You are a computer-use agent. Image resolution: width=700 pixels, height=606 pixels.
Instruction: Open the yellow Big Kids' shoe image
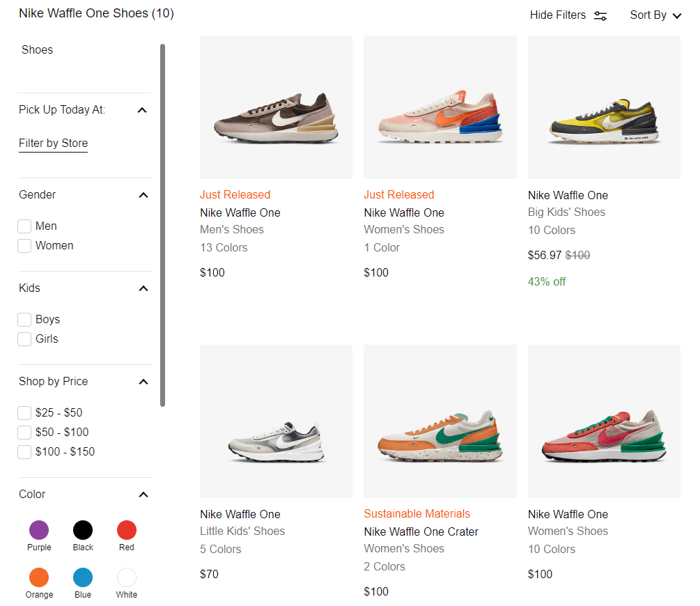604,107
